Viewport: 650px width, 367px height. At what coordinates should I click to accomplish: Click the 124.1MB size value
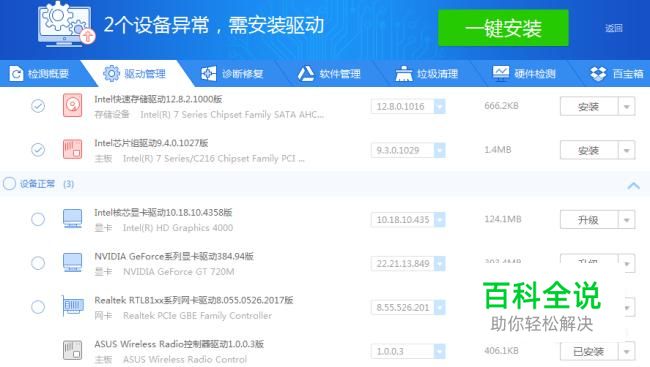(x=502, y=219)
